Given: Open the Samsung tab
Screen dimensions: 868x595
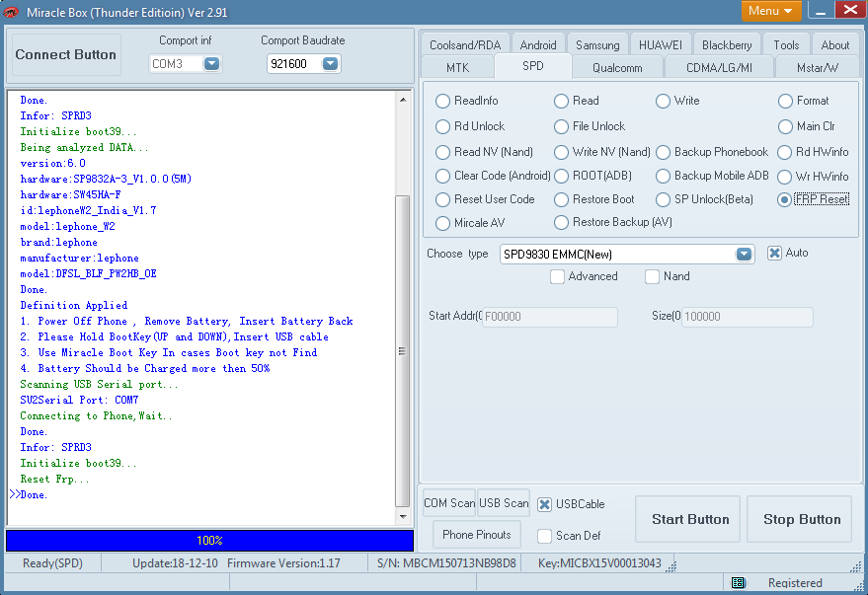Looking at the screenshot, I should coord(597,44).
